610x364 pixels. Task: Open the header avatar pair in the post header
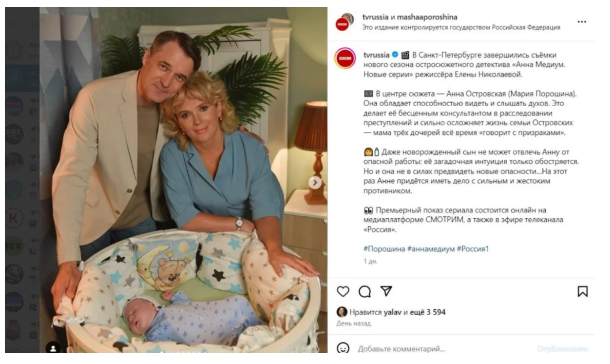(345, 22)
